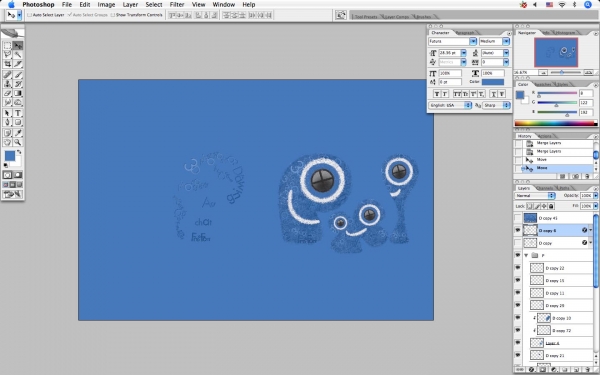
Task: Select the Notes tool
Action: pos(7,133)
